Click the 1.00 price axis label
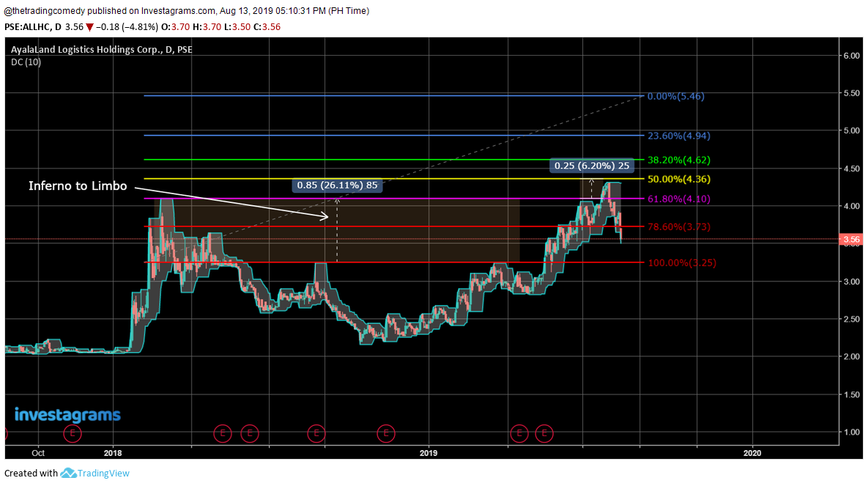Screen dimensions: 868x486 coord(852,432)
